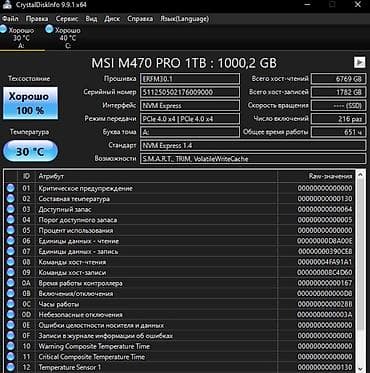
Task: Click status icon of attribute 12
Action: coord(11,367)
